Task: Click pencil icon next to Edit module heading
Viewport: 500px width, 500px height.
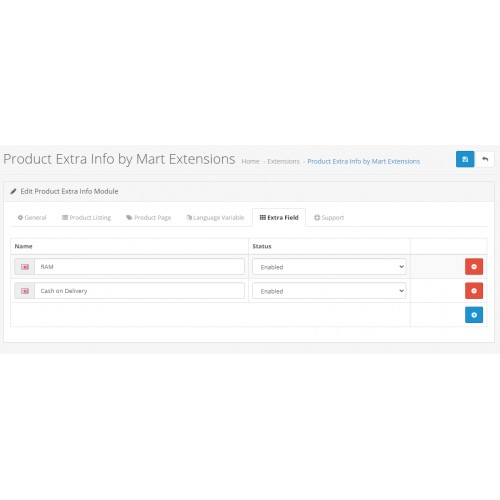Action: coord(13,191)
